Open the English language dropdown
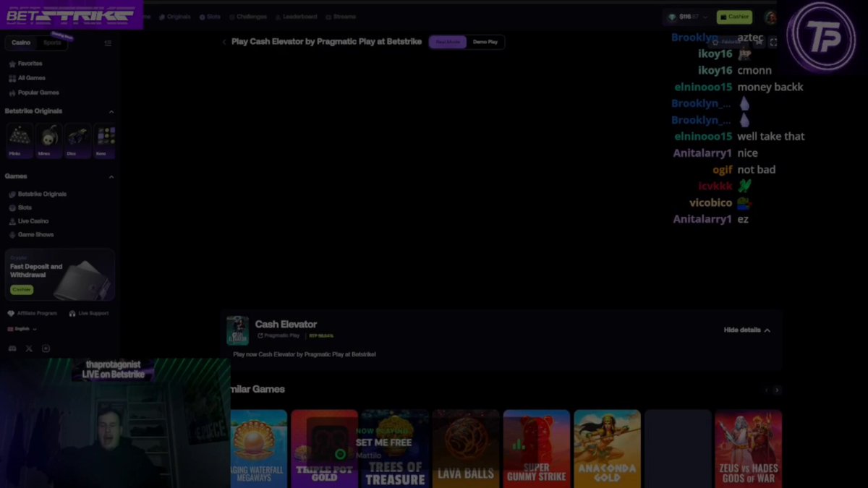Viewport: 868px width, 488px height. point(22,329)
